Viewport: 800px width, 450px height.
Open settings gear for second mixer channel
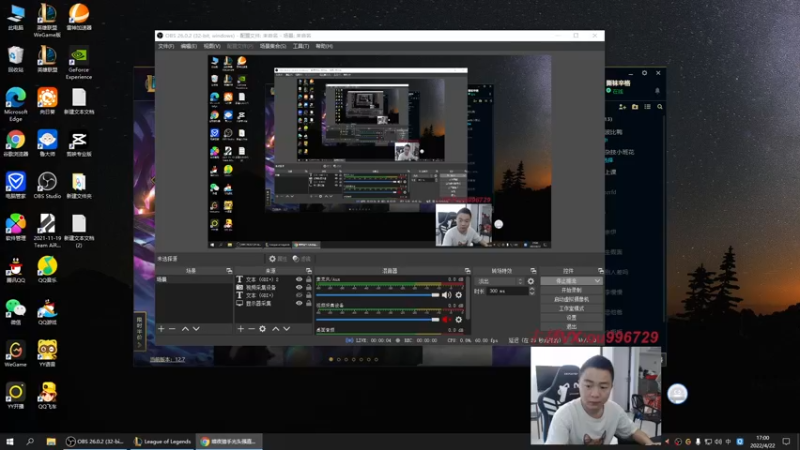pos(459,319)
